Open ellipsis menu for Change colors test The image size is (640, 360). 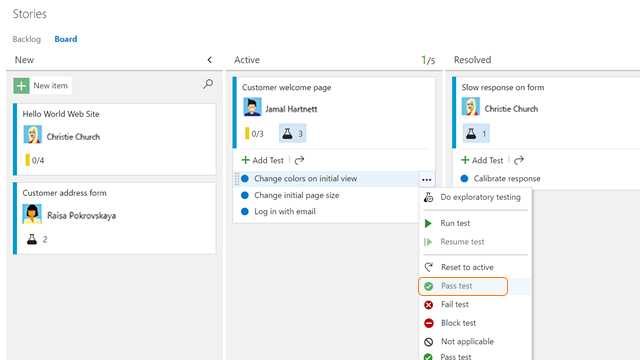point(427,179)
